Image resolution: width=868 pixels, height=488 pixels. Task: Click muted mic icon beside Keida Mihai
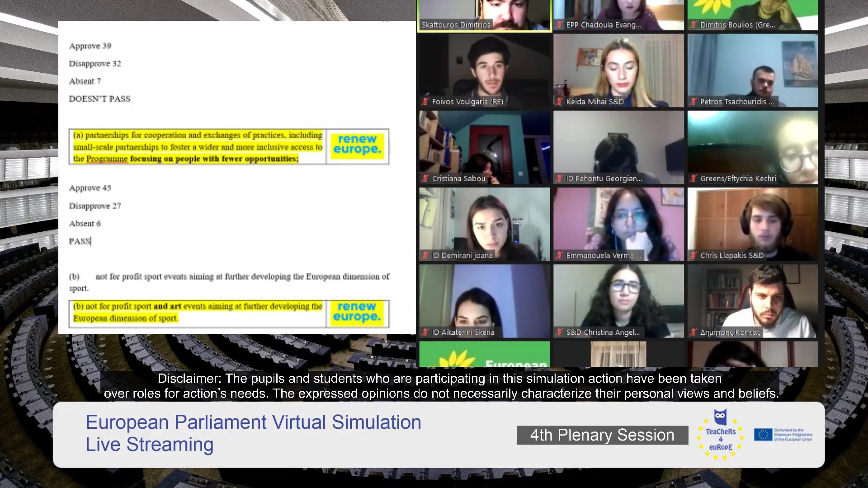(x=559, y=102)
